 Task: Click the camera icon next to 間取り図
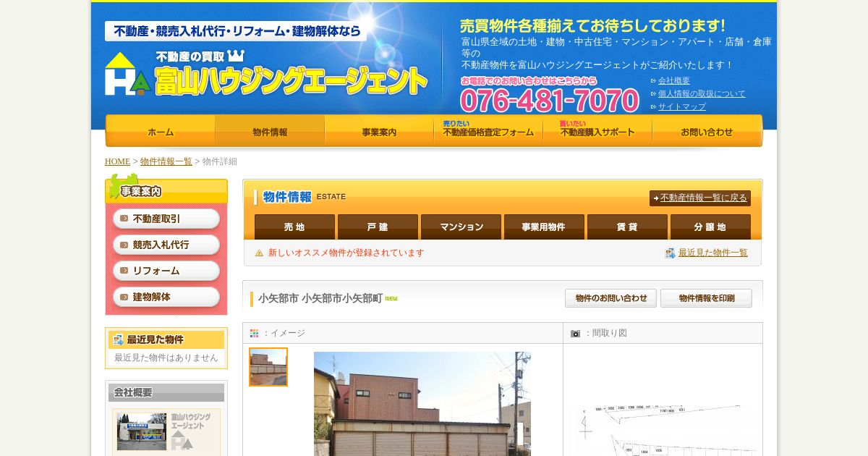click(x=575, y=334)
